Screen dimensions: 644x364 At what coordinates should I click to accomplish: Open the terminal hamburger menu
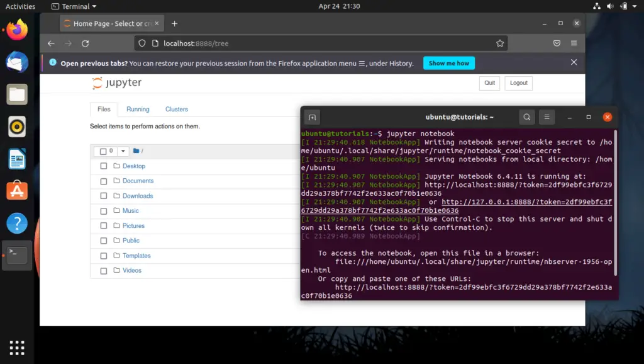(x=547, y=117)
